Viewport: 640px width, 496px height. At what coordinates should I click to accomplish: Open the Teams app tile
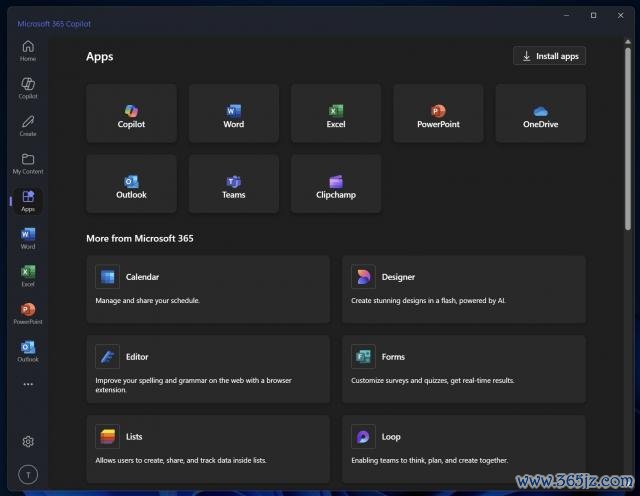(233, 184)
